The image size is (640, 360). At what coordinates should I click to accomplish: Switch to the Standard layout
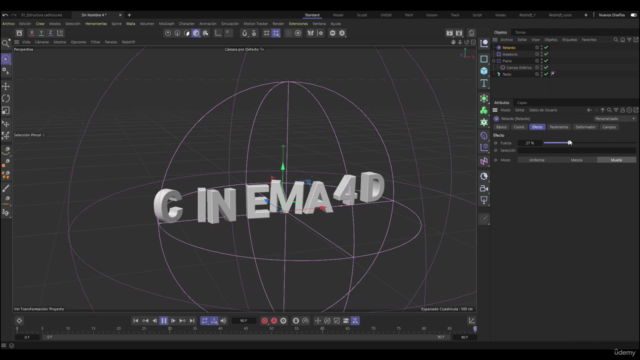[x=312, y=15]
